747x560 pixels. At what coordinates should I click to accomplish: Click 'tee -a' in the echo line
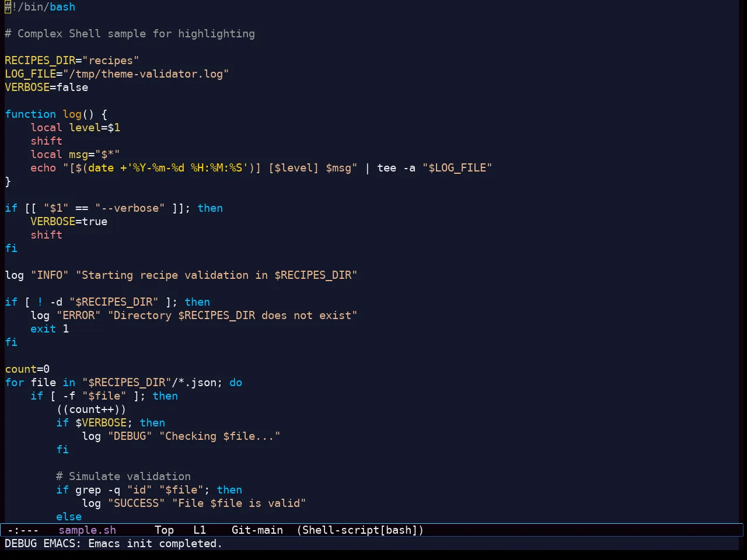[x=396, y=168]
